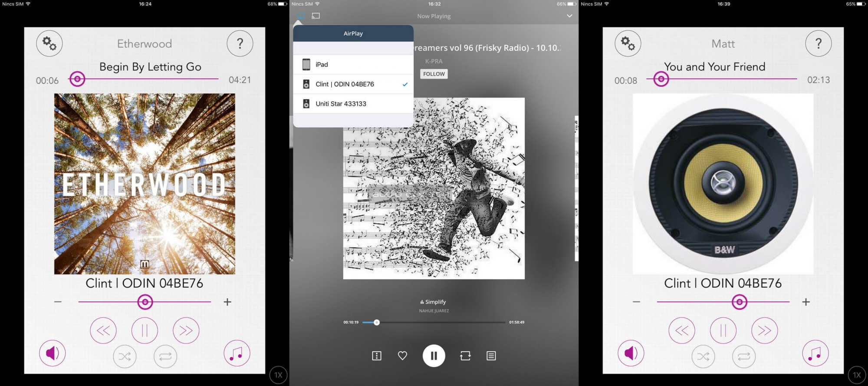Click track position knob in Etherwood player
The height and width of the screenshot is (386, 868).
[77, 79]
